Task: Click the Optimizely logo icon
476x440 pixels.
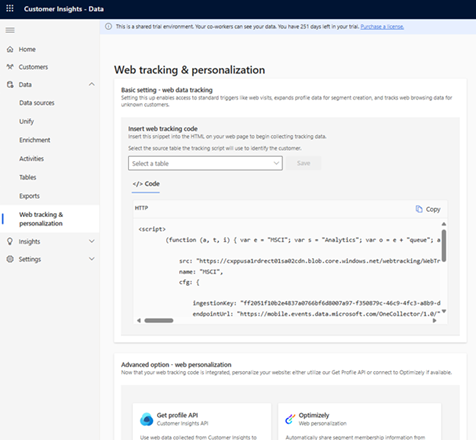Action: tap(290, 419)
